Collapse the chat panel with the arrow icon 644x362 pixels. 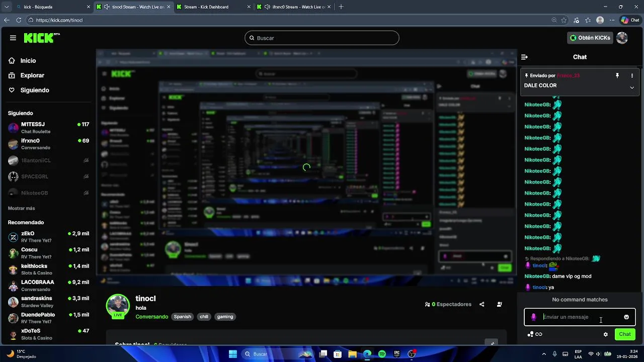(524, 57)
